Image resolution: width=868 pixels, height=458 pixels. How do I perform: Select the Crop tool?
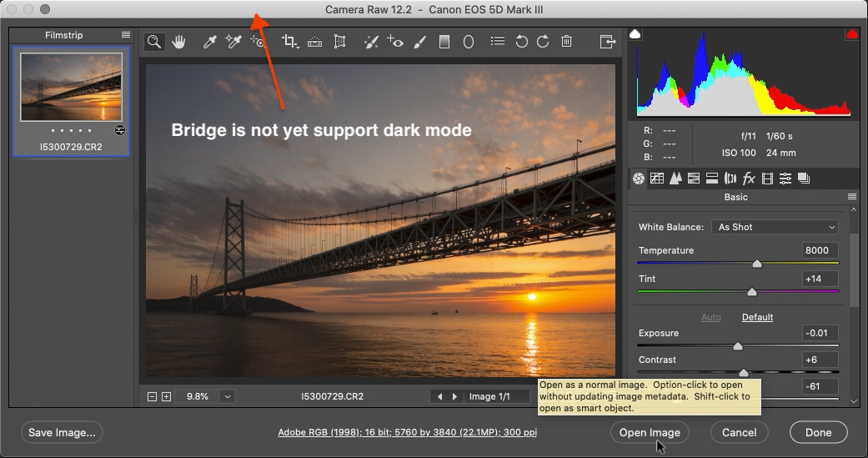click(290, 42)
